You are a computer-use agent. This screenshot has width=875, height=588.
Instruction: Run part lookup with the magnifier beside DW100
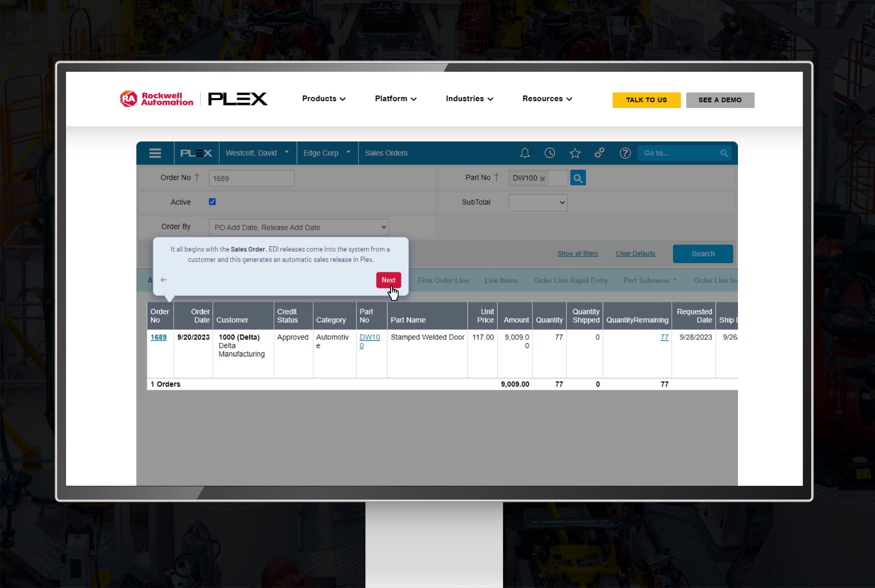pos(578,178)
